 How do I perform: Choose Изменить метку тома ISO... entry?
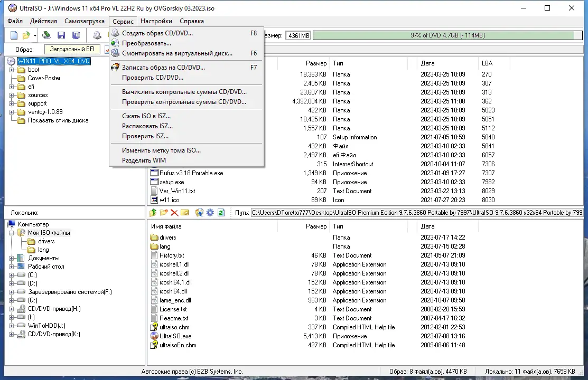click(x=186, y=150)
